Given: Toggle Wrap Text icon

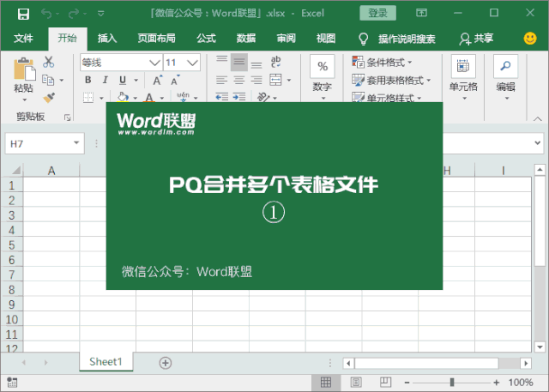Looking at the screenshot, I should point(276,62).
